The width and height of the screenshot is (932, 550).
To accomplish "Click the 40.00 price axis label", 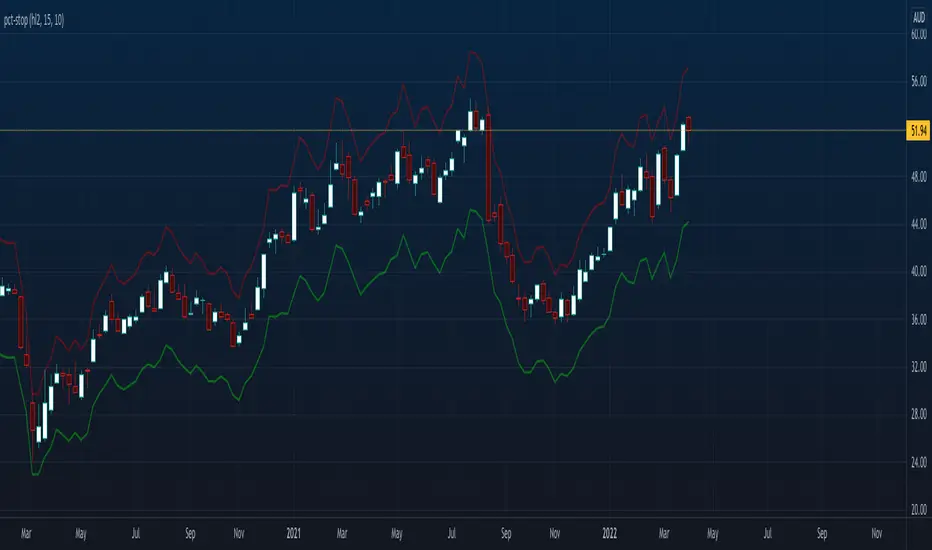I will 919,272.
